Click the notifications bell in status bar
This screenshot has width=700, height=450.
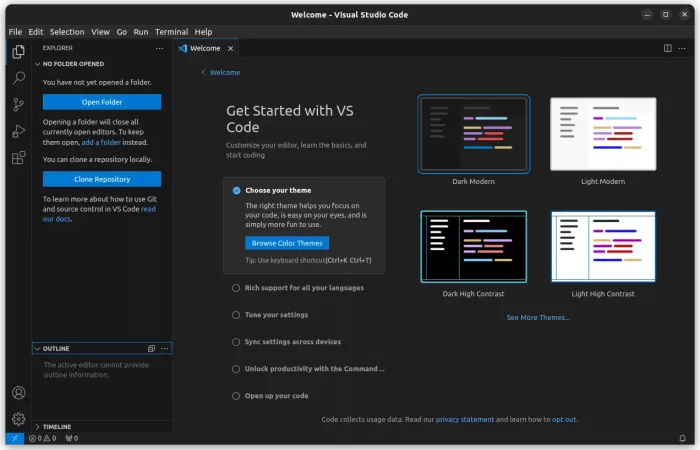pyautogui.click(x=683, y=438)
